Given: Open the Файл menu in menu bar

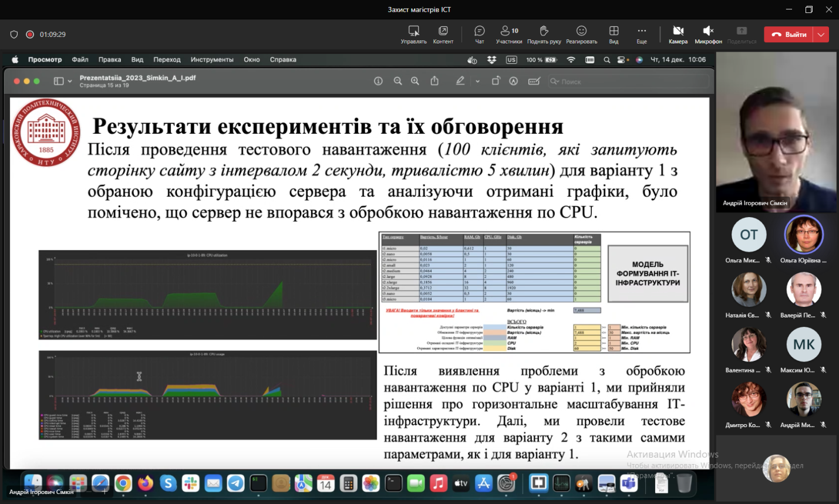Looking at the screenshot, I should [80, 60].
